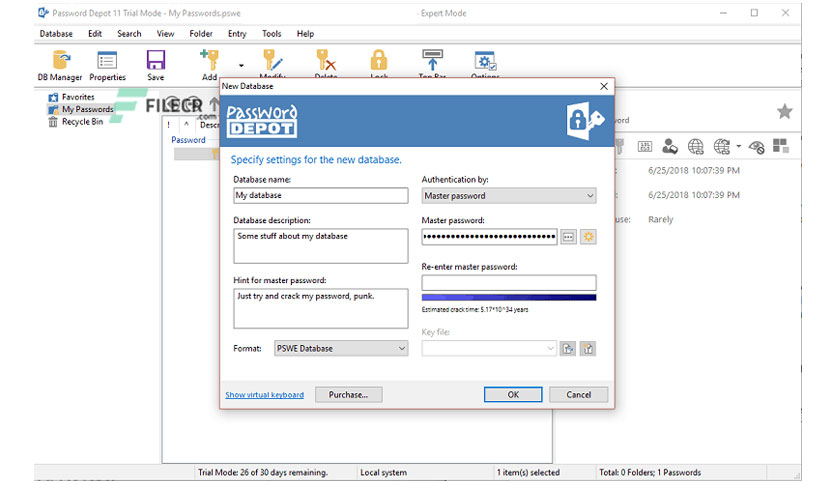The image size is (836, 484).
Task: Click the Re-enter master password field
Action: (509, 283)
